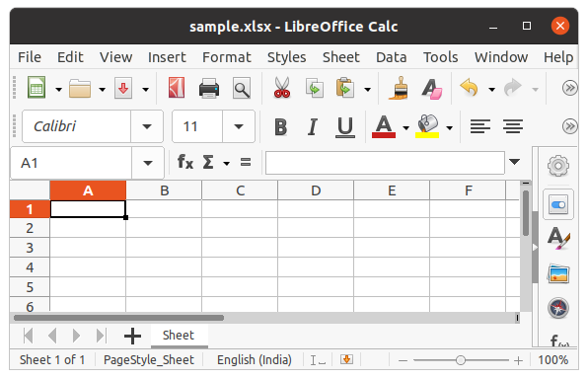Viewport: 588px width, 379px height.
Task: Select Clone Formatting paintbrush
Action: pyautogui.click(x=399, y=88)
